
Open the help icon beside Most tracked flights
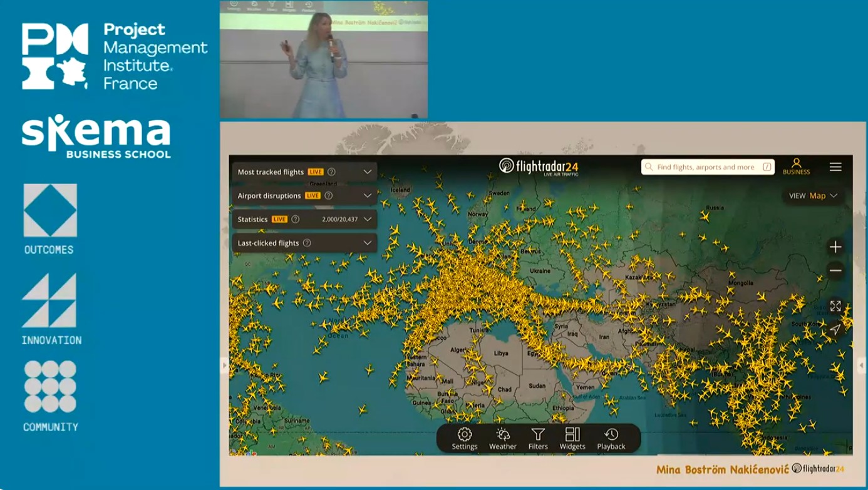point(331,171)
